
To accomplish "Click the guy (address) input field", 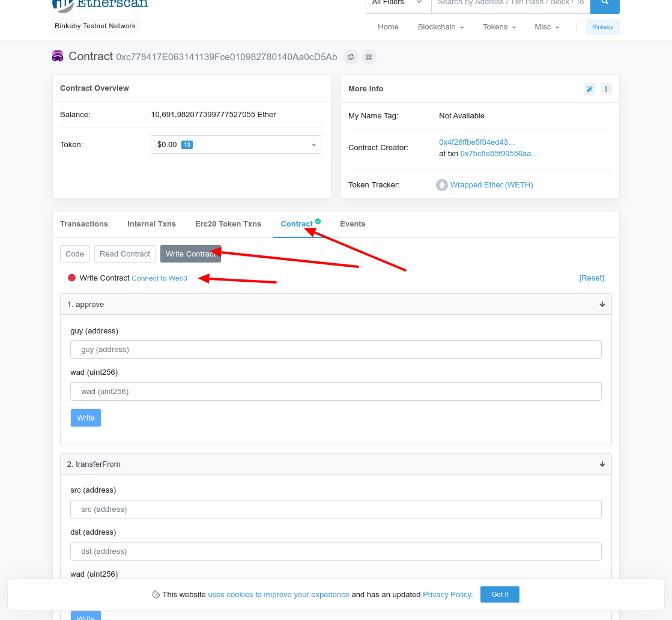I will coord(336,350).
